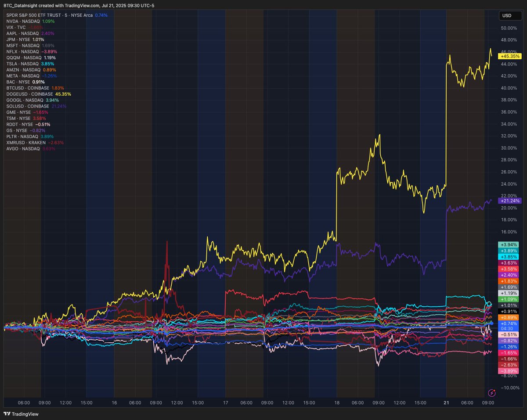Click the +3.63% price scale label
This screenshot has width=527, height=420.
pos(508,263)
